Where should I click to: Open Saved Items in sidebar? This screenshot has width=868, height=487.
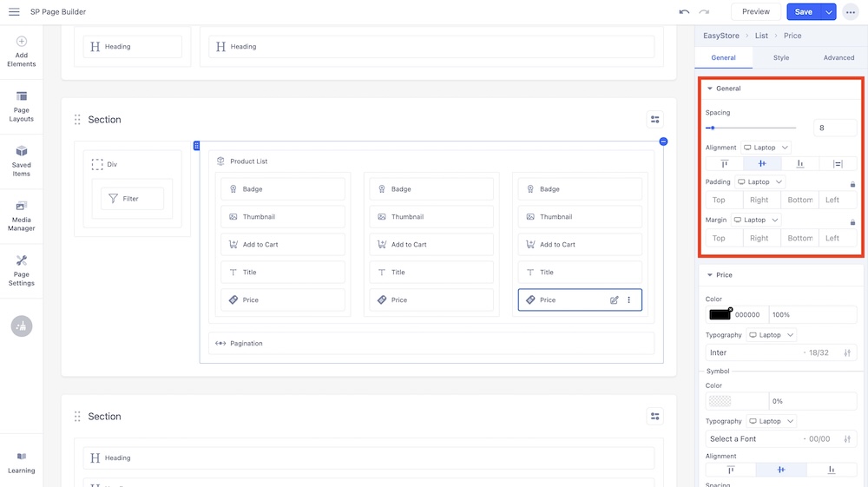(x=22, y=161)
